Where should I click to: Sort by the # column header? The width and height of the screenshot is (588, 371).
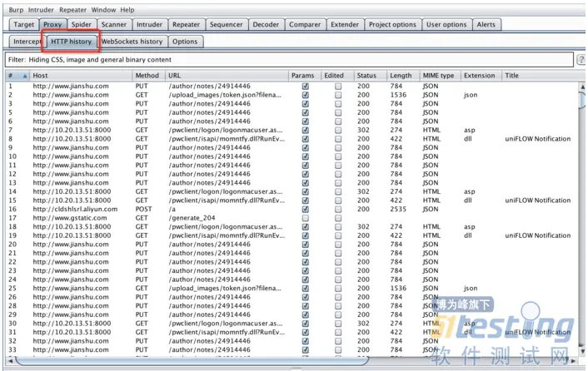(17, 76)
